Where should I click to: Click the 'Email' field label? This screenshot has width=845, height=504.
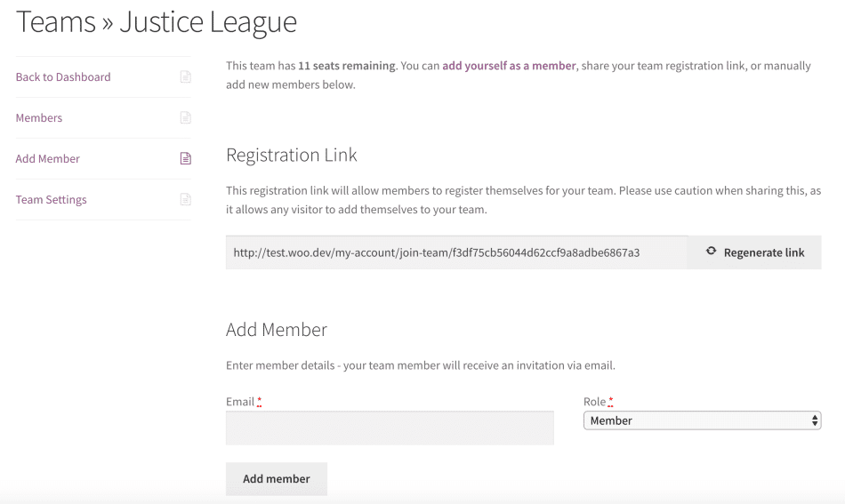240,402
